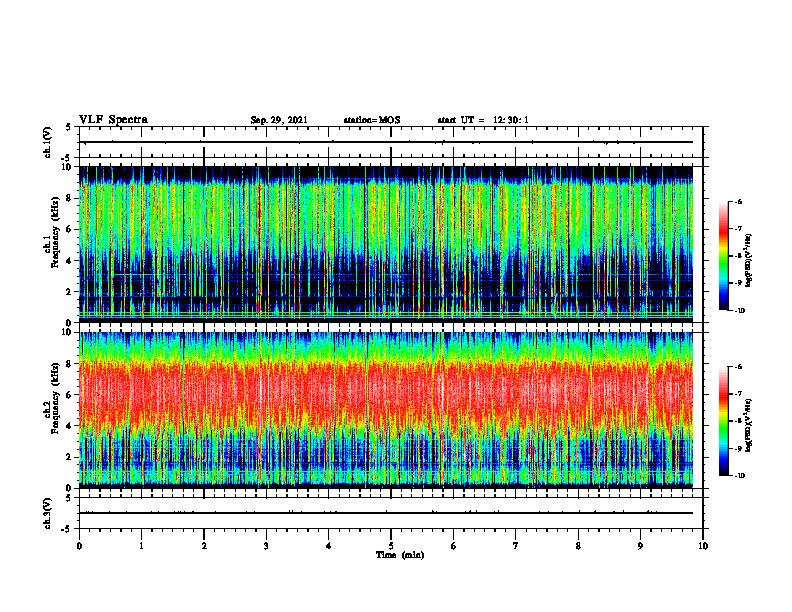Screen dimensions: 792x612
Task: Click the ch.2 colorbar log(PSD) label
Action: (x=749, y=425)
